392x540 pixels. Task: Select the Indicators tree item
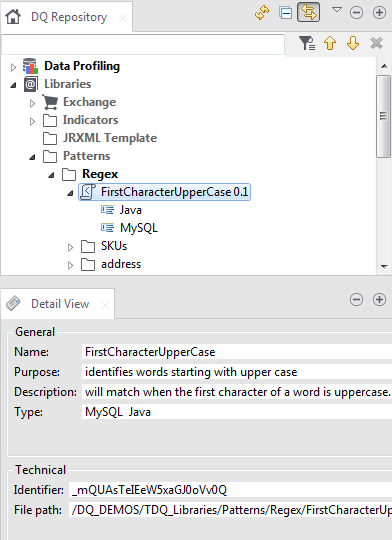click(90, 120)
